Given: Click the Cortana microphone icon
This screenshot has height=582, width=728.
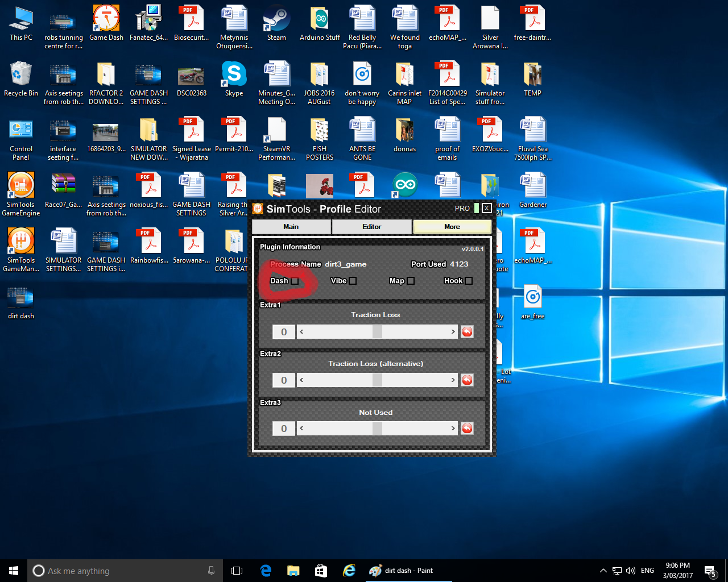Looking at the screenshot, I should click(x=211, y=571).
